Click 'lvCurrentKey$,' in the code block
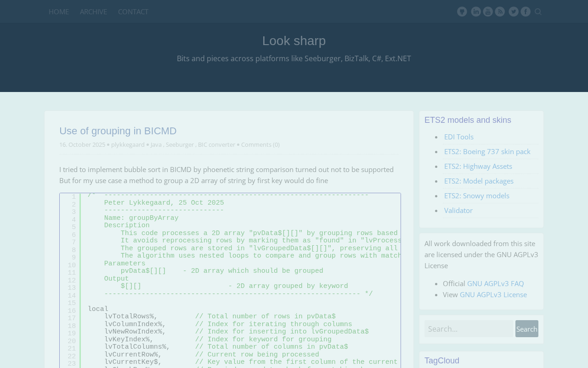 [x=133, y=362]
